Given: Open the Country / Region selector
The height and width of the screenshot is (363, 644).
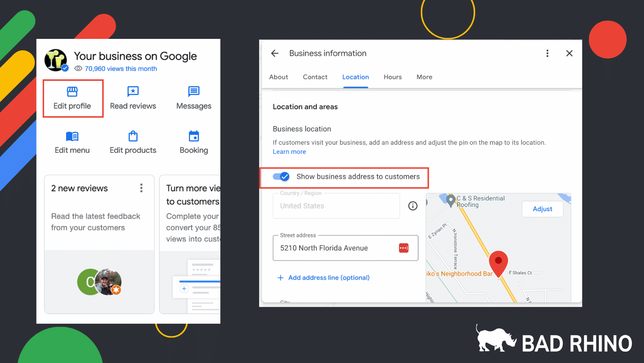Looking at the screenshot, I should point(336,206).
